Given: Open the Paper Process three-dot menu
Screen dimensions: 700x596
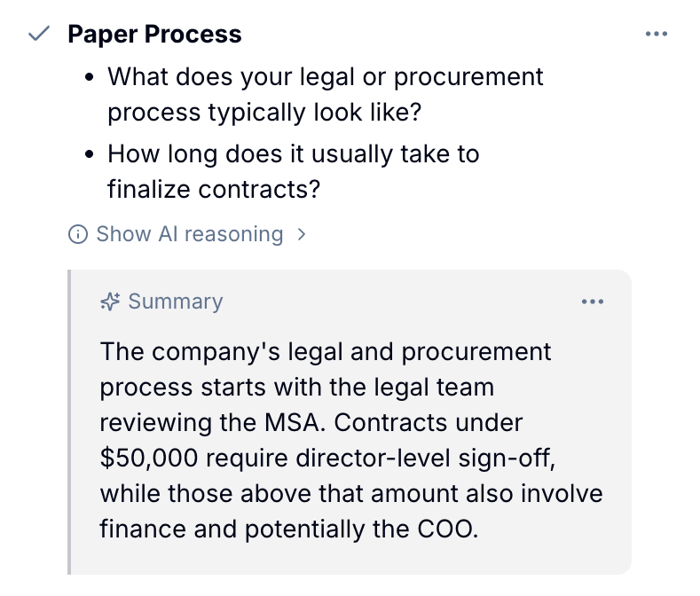Looking at the screenshot, I should (657, 34).
